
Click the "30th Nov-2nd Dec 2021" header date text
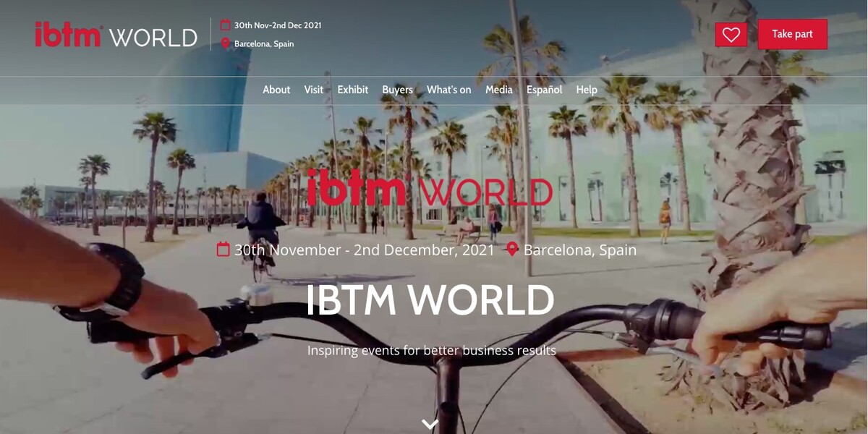click(278, 25)
